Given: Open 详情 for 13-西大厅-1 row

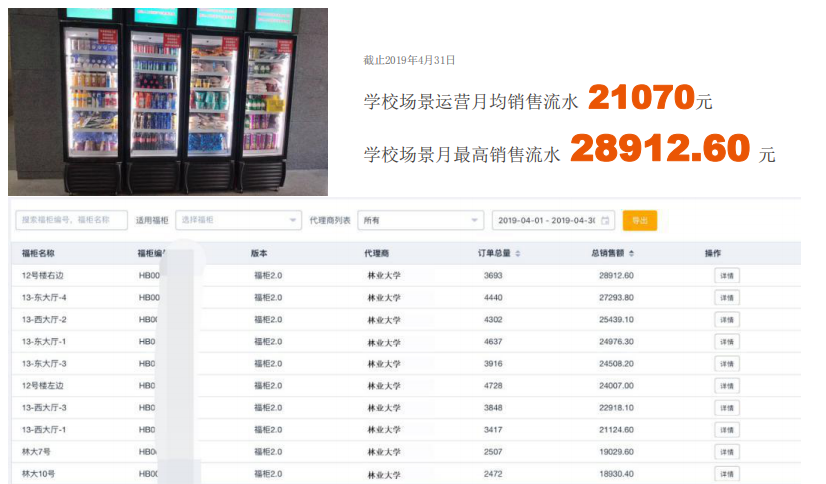Looking at the screenshot, I should 727,430.
